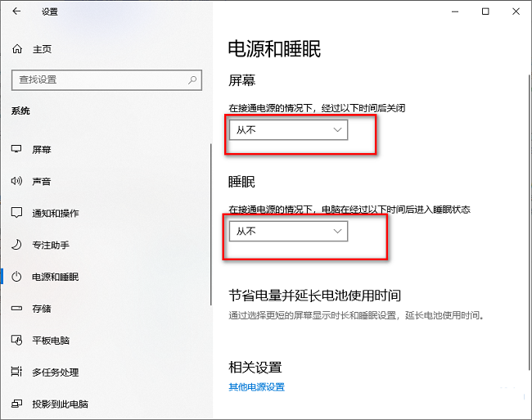Maximize the 设置 window
This screenshot has width=532, height=420.
tap(485, 11)
